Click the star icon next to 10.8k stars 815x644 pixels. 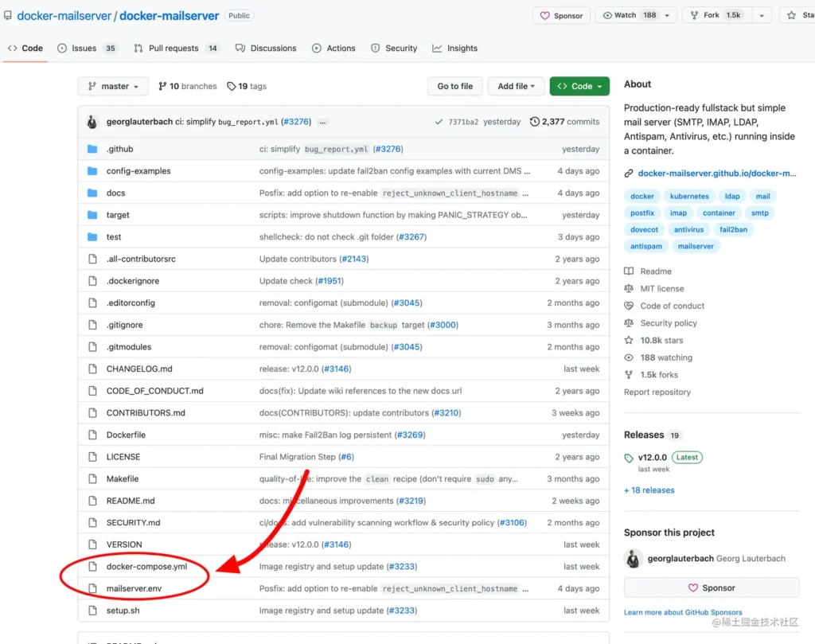(x=629, y=341)
